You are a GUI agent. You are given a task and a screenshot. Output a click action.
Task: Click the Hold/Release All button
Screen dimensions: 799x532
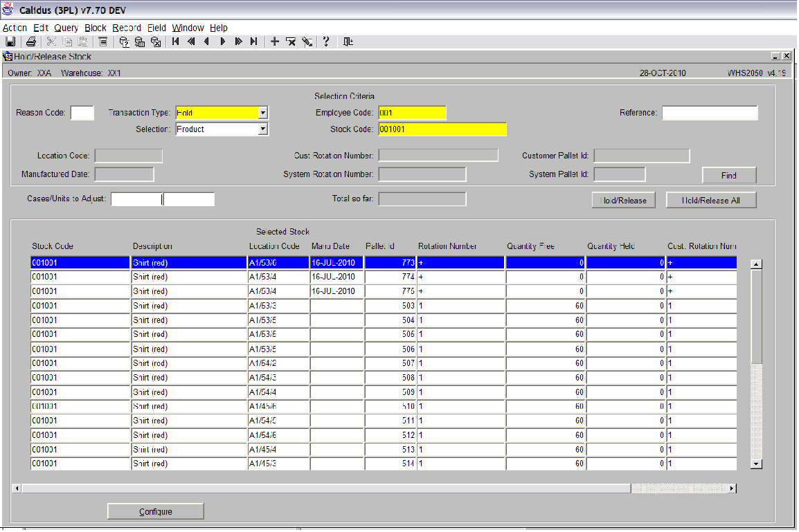711,200
